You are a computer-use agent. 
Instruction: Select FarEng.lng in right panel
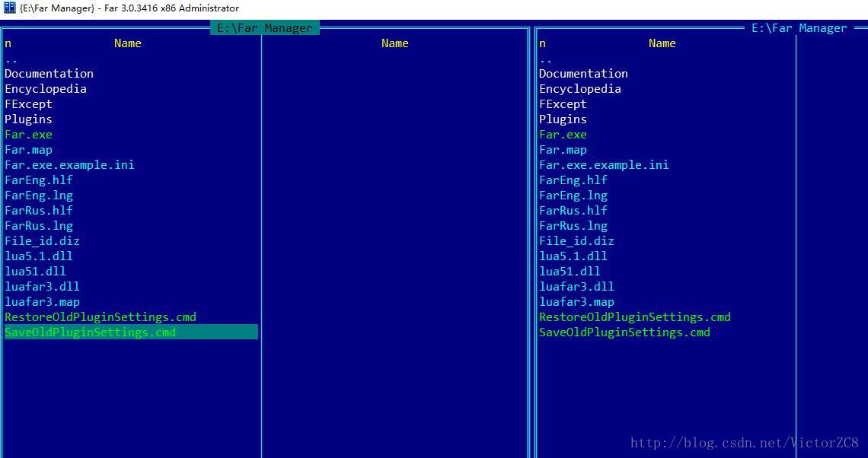click(573, 196)
